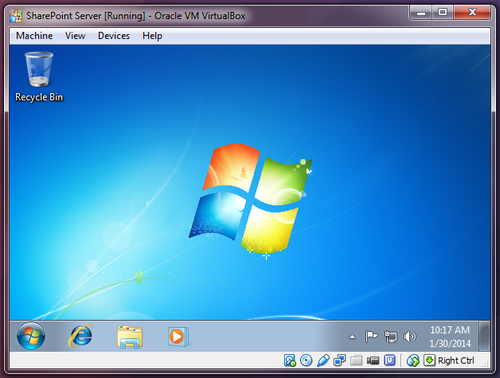
Task: Click the mouse integration status icon
Action: [413, 360]
